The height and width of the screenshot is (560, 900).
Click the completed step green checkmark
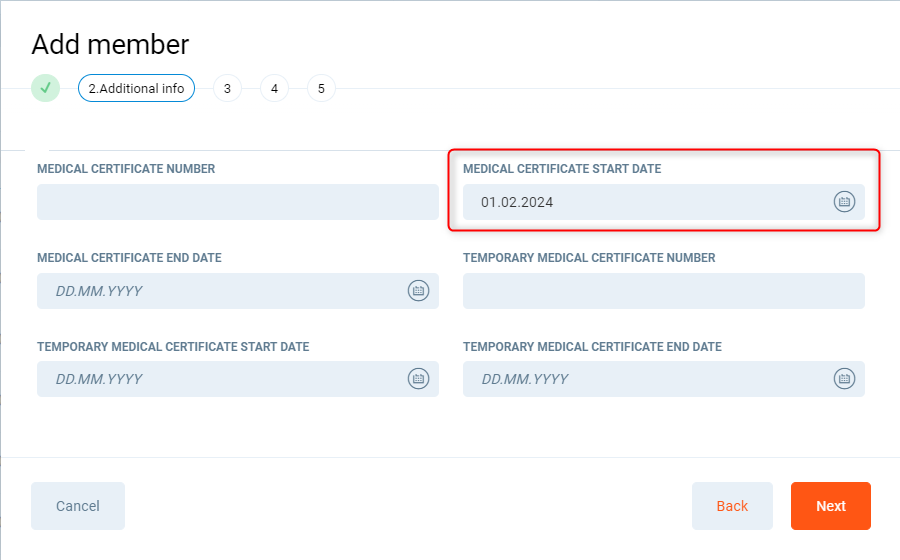(x=45, y=88)
